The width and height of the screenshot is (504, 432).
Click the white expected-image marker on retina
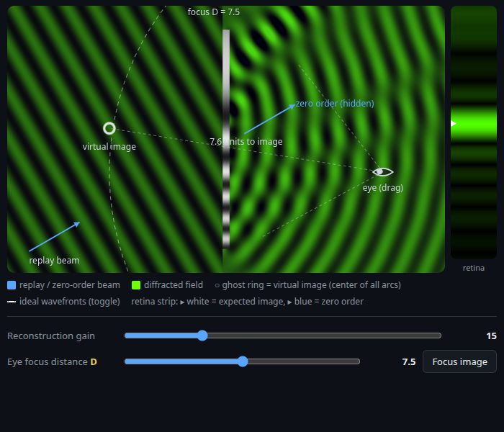click(x=453, y=123)
